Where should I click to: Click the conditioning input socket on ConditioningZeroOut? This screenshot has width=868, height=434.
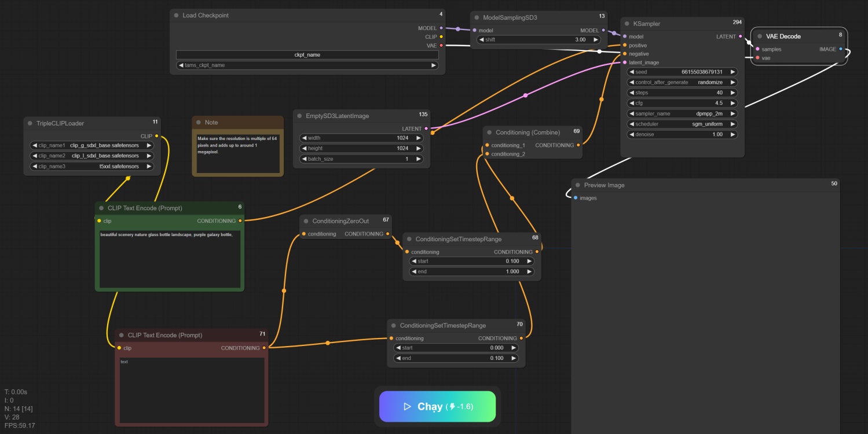(303, 234)
